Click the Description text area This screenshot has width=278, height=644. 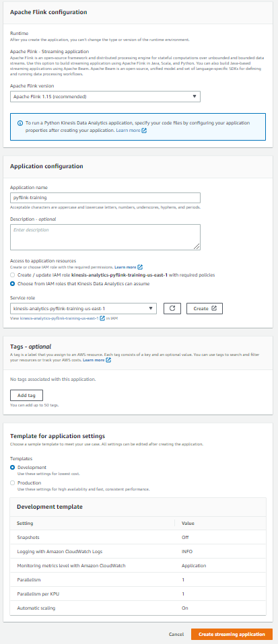(105, 237)
